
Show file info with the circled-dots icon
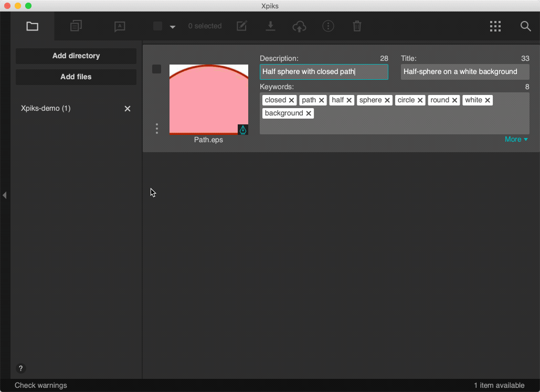tap(328, 26)
